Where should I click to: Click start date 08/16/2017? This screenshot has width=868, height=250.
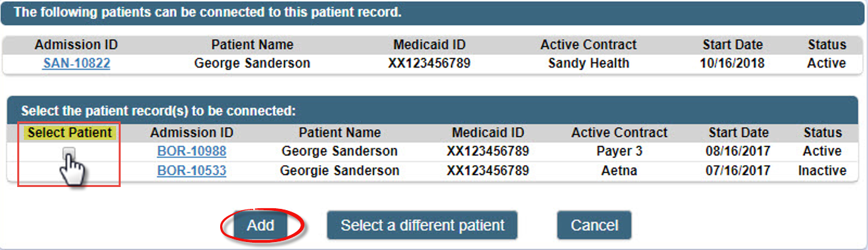point(738,151)
